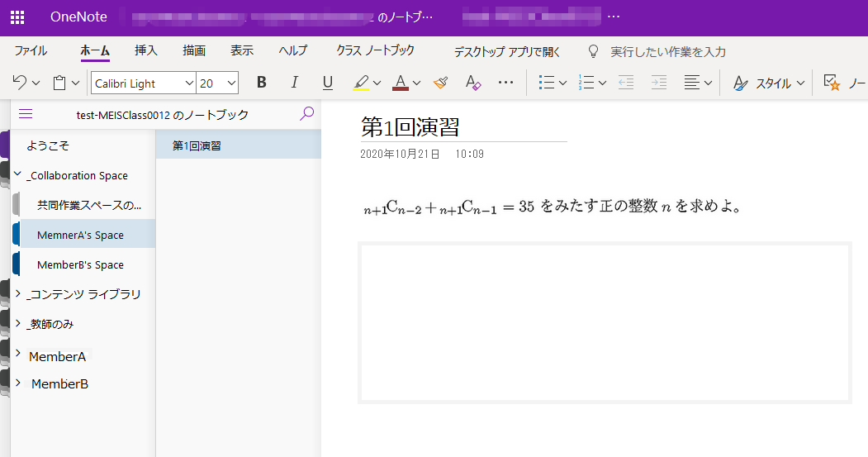Select the 挿入 ribbon tab
Screen dimensions: 868x457
pyautogui.click(x=146, y=51)
